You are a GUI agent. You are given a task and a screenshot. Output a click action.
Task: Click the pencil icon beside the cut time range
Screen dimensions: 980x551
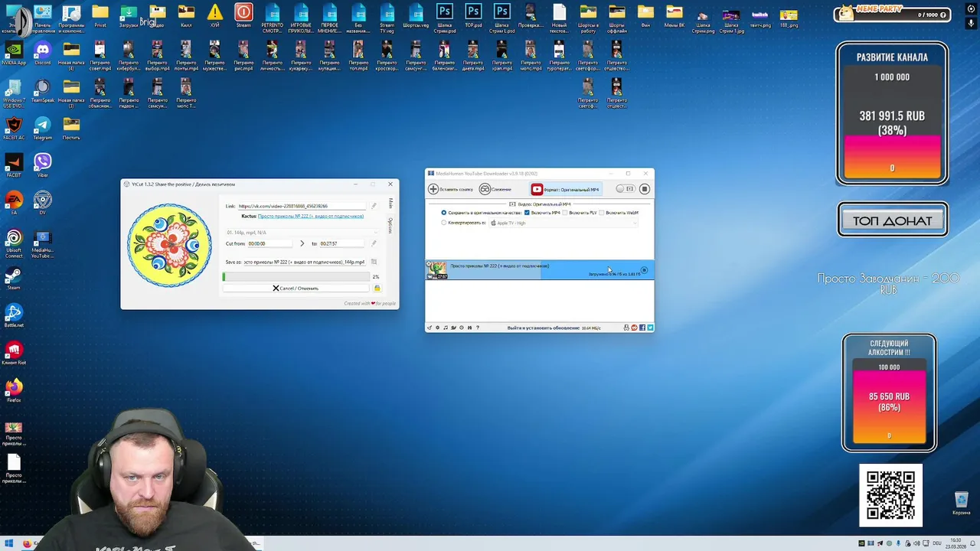tap(374, 243)
